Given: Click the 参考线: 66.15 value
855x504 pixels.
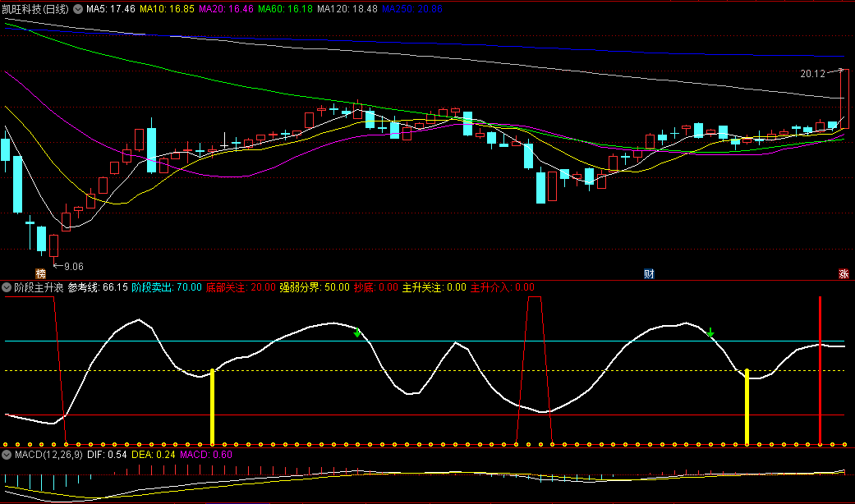Looking at the screenshot, I should tap(99, 287).
